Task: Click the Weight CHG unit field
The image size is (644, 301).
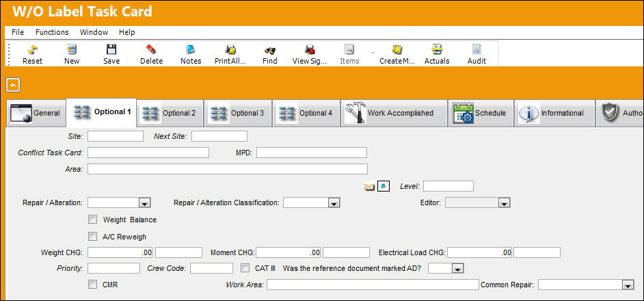Action: pos(178,252)
